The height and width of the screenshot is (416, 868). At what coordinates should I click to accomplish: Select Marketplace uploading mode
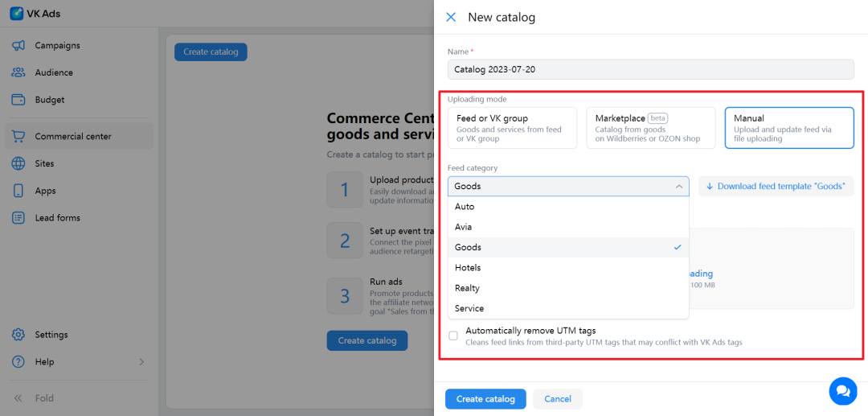click(x=651, y=128)
